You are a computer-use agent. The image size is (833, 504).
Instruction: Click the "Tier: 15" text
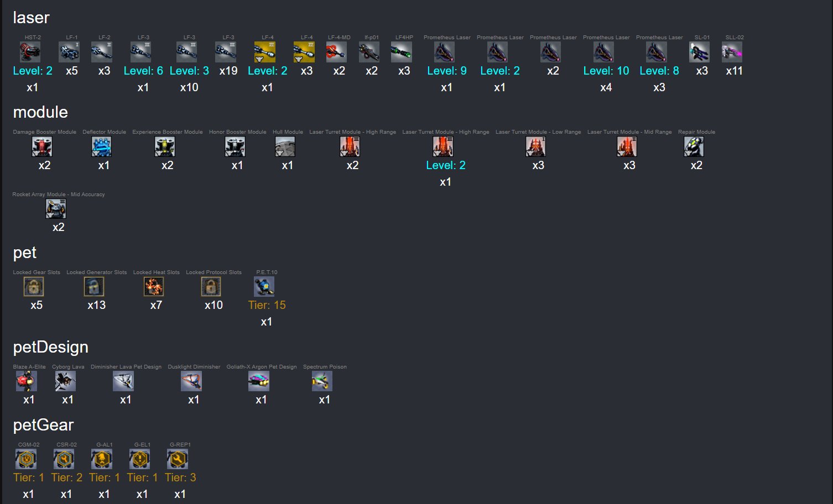tap(267, 305)
